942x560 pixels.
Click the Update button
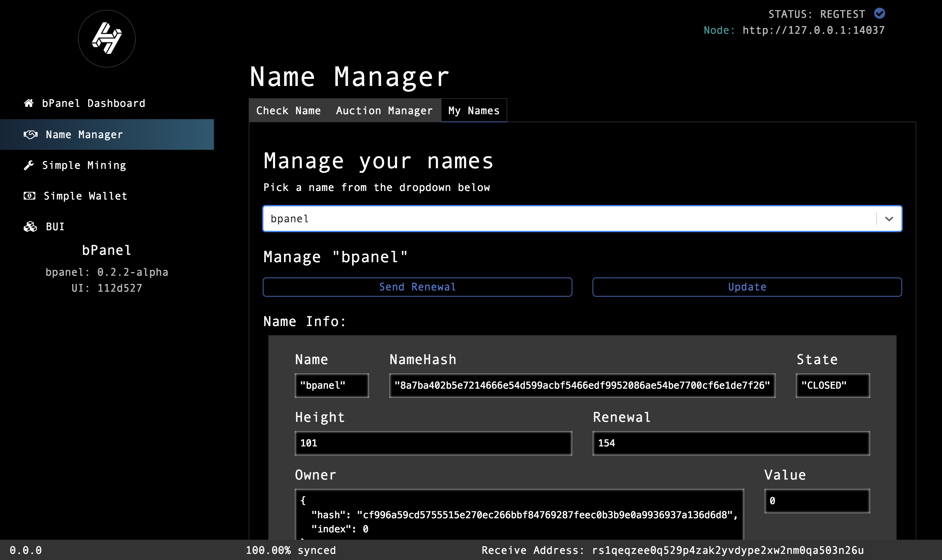point(746,287)
